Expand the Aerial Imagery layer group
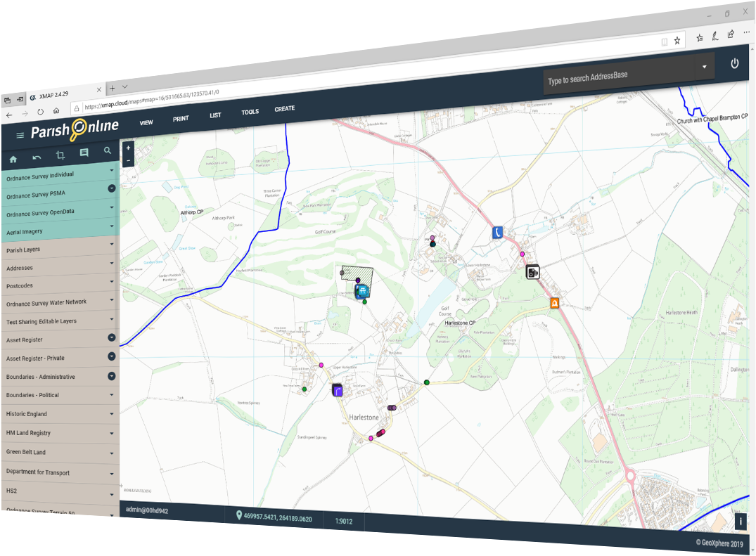This screenshot has width=756, height=556. (x=111, y=226)
